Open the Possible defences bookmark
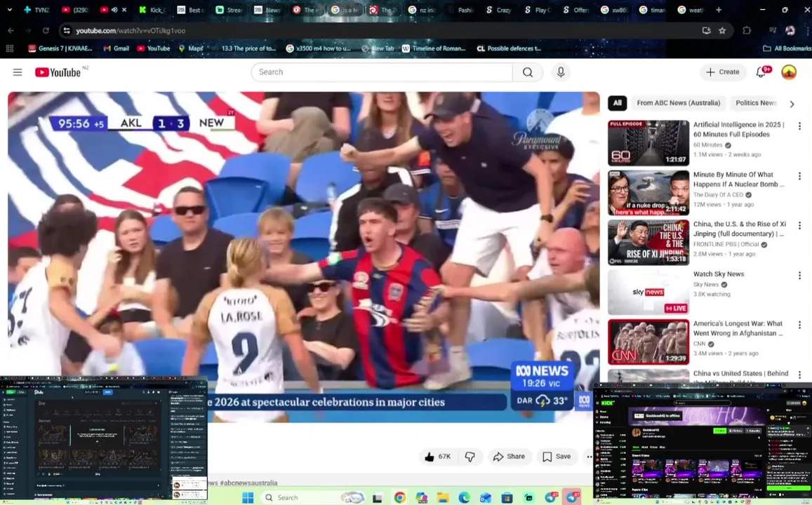This screenshot has width=812, height=505. click(x=509, y=48)
